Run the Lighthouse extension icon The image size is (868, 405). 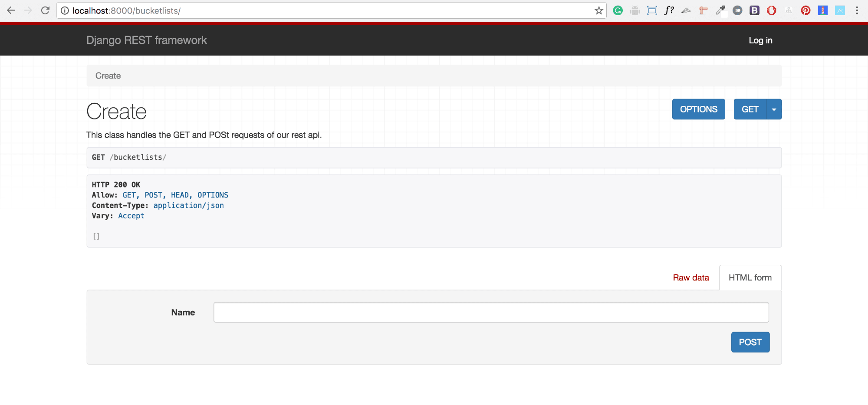coord(823,10)
